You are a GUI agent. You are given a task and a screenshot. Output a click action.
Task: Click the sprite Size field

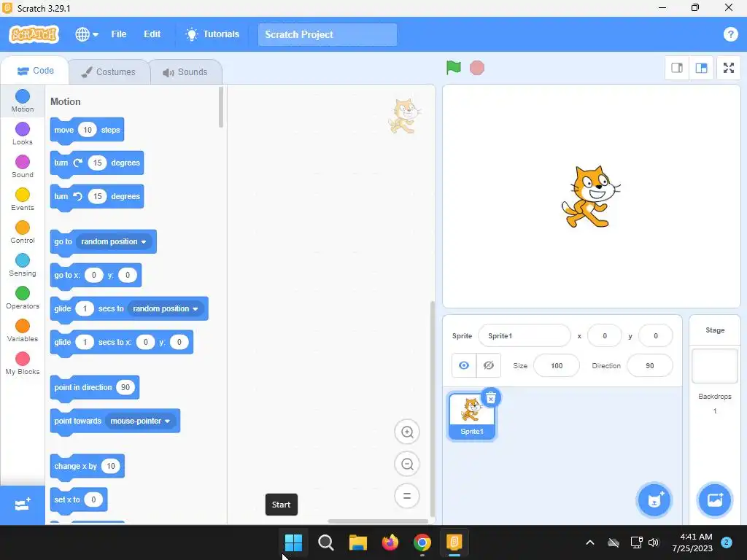point(557,366)
